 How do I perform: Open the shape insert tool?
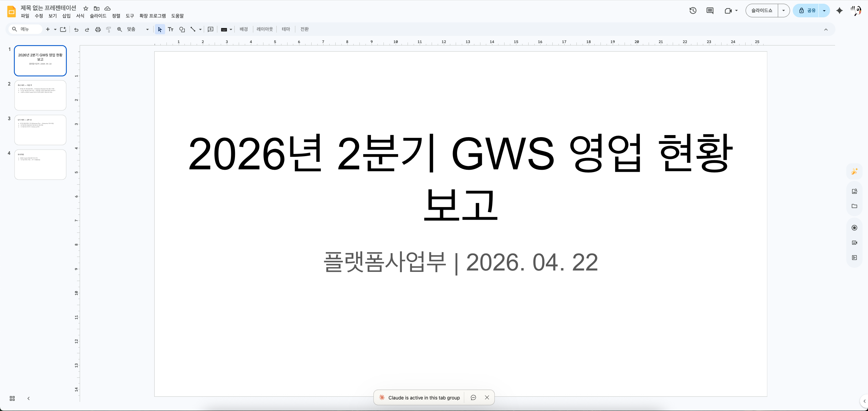[x=182, y=30]
